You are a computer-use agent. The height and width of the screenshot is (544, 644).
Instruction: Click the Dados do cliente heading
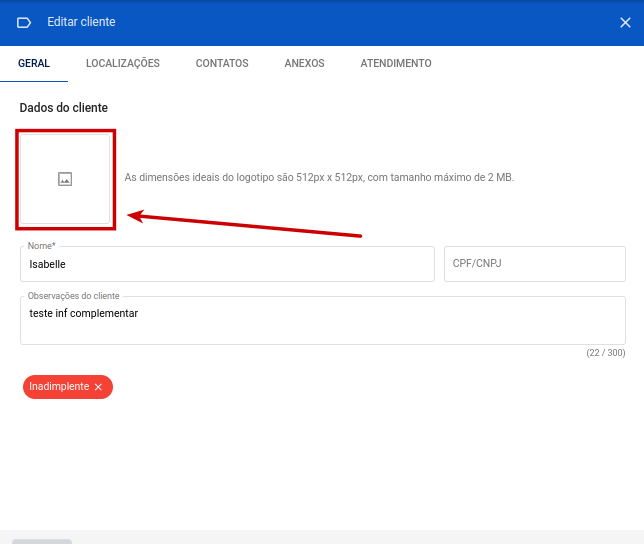(63, 107)
